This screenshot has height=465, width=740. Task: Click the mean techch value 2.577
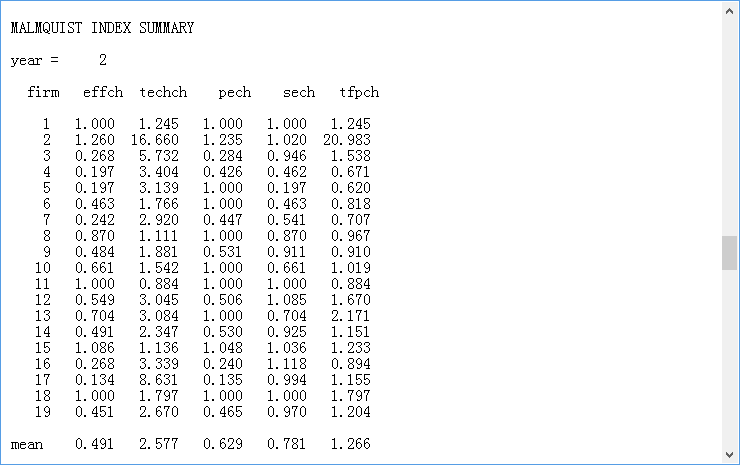click(x=159, y=443)
